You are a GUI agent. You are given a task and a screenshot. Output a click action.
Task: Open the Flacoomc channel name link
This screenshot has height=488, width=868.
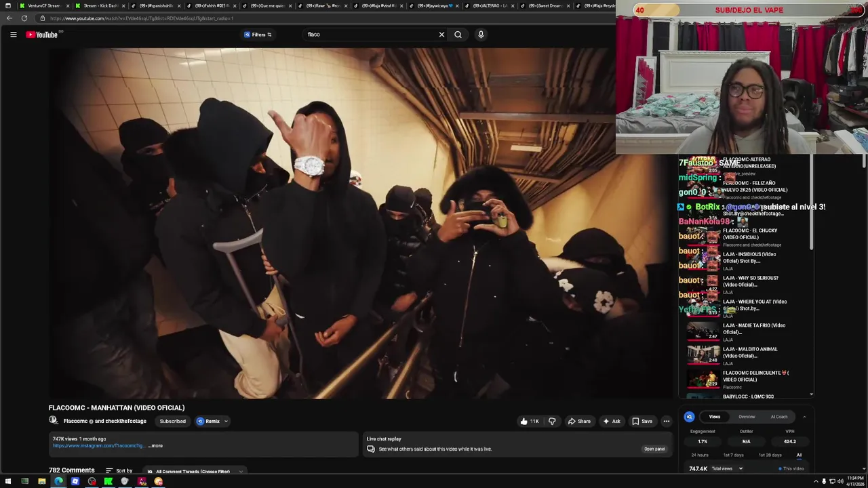tap(75, 421)
